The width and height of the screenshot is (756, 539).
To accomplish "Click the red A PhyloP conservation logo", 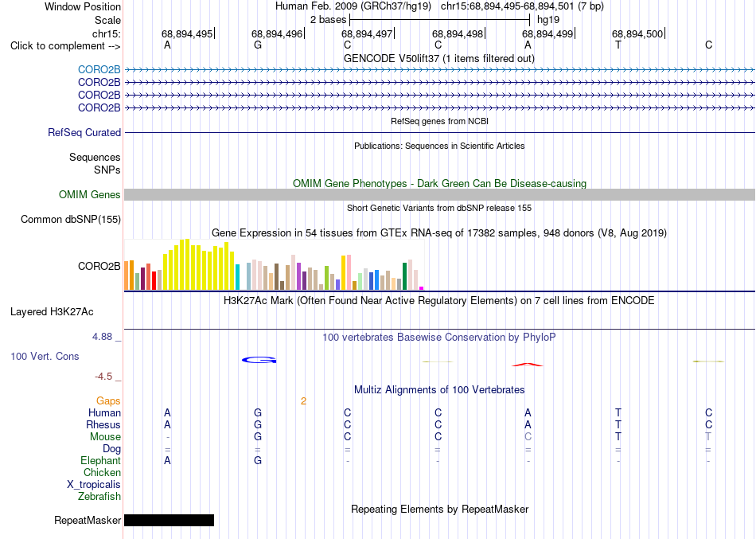I will tap(528, 365).
